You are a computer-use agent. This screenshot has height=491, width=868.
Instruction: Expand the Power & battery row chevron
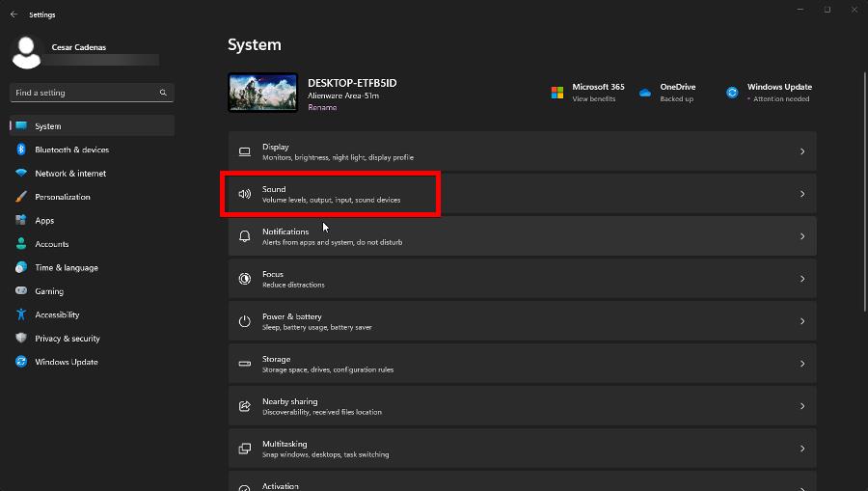pyautogui.click(x=802, y=321)
